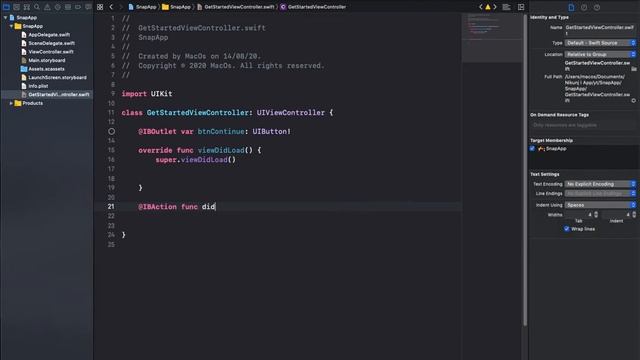This screenshot has height=360, width=640.
Task: Select AppDelegate.swift in the navigator
Action: (45, 35)
